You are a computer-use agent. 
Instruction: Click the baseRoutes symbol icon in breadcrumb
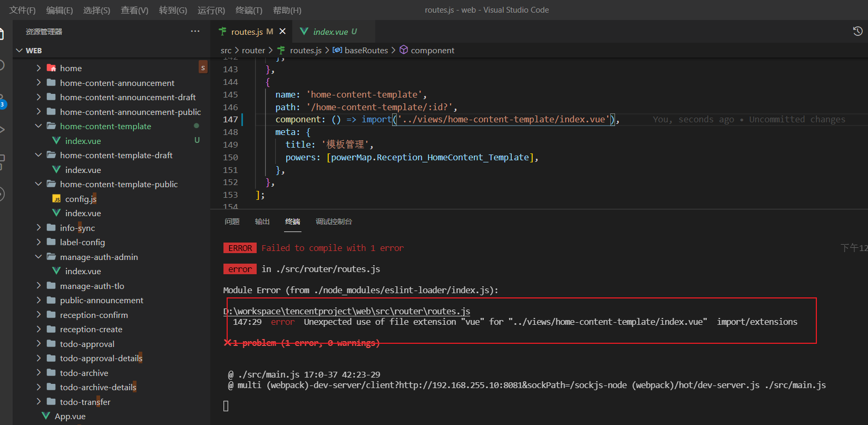click(x=337, y=50)
